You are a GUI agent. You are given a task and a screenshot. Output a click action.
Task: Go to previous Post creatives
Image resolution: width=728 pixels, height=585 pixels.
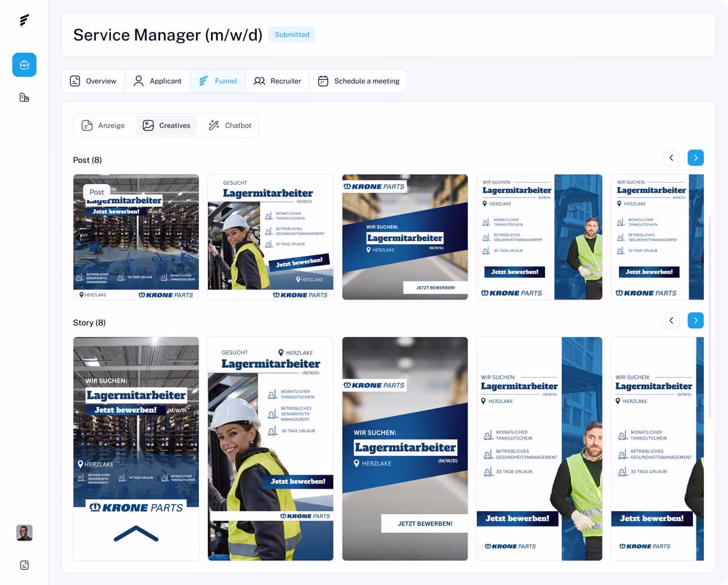(x=671, y=158)
